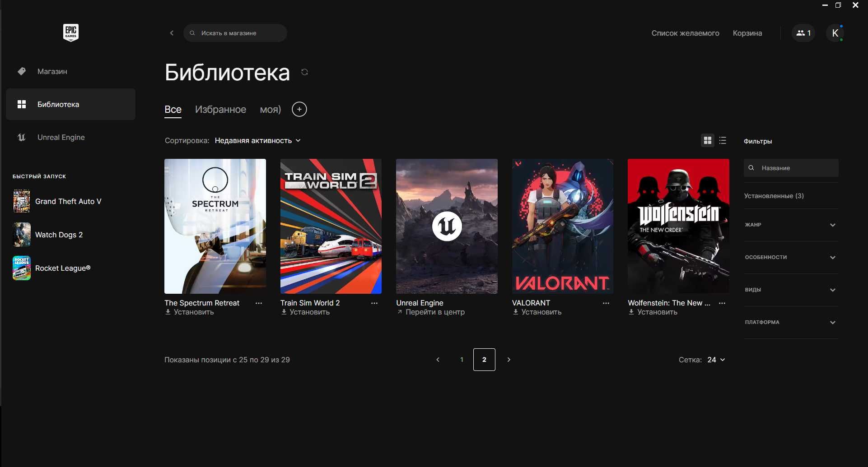Open options menu for The Spectrum Retreat
868x467 pixels.
[x=259, y=303]
